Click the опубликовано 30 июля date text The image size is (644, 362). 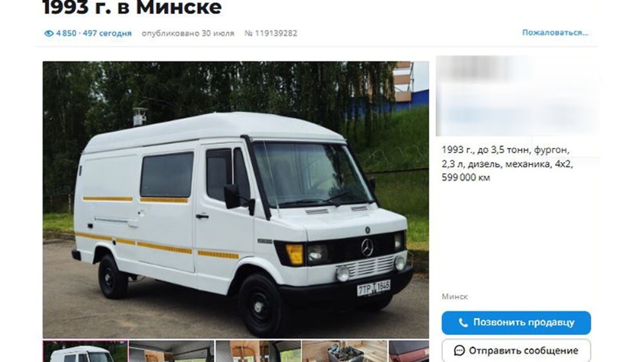(188, 33)
